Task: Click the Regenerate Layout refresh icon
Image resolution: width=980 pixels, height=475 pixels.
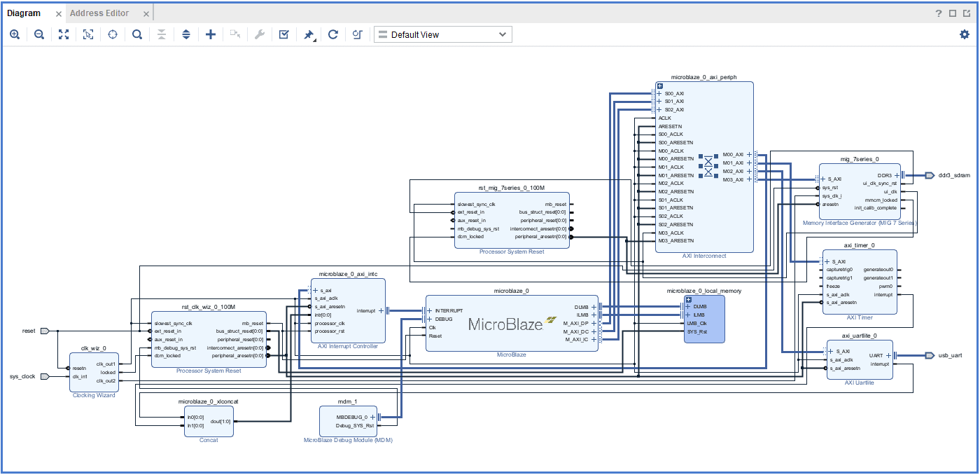Action: pyautogui.click(x=333, y=34)
